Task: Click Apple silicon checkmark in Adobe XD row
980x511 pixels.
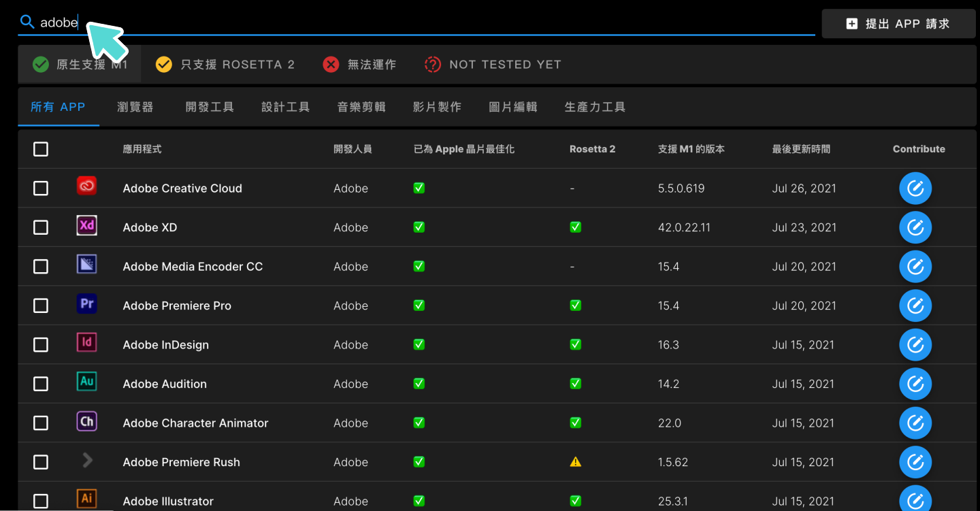Action: coord(419,227)
